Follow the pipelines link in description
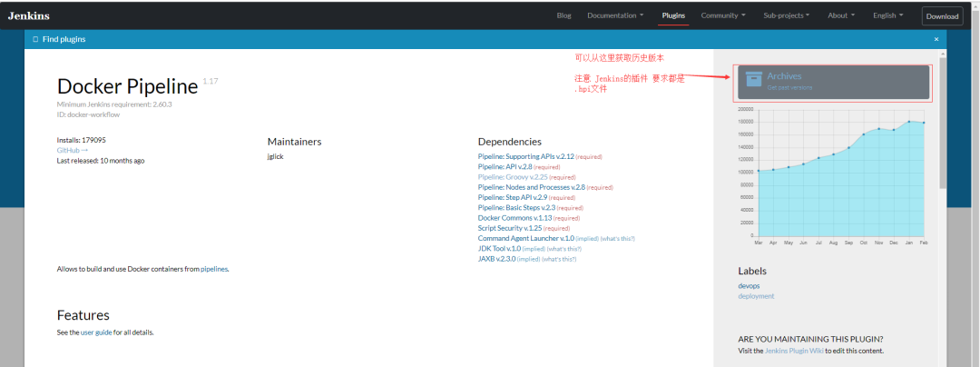 (x=214, y=269)
